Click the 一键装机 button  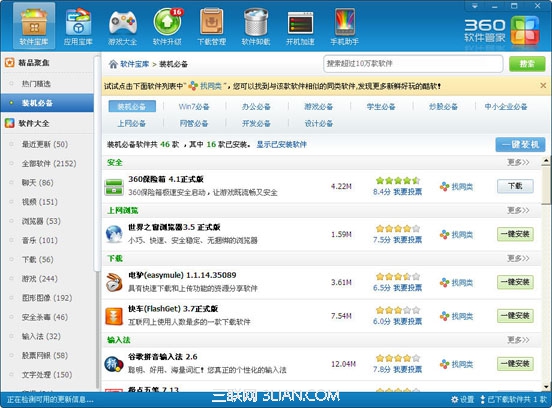click(520, 145)
